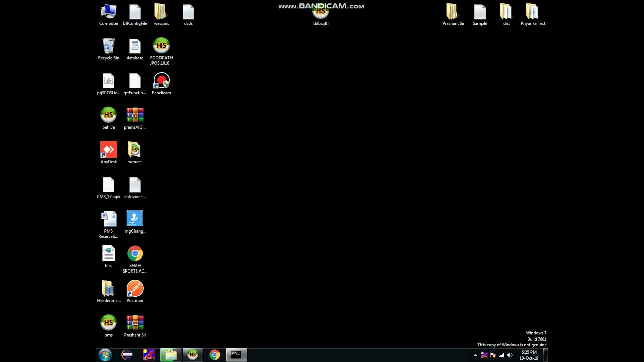
Task: Select the PMS_1.0.apk file icon
Action: pyautogui.click(x=109, y=188)
